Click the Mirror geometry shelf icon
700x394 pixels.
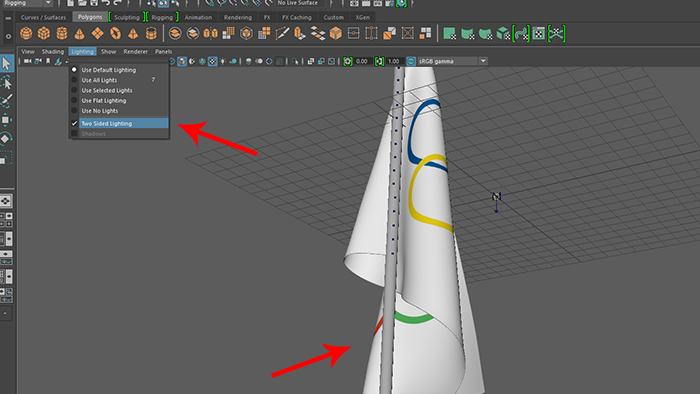click(211, 33)
